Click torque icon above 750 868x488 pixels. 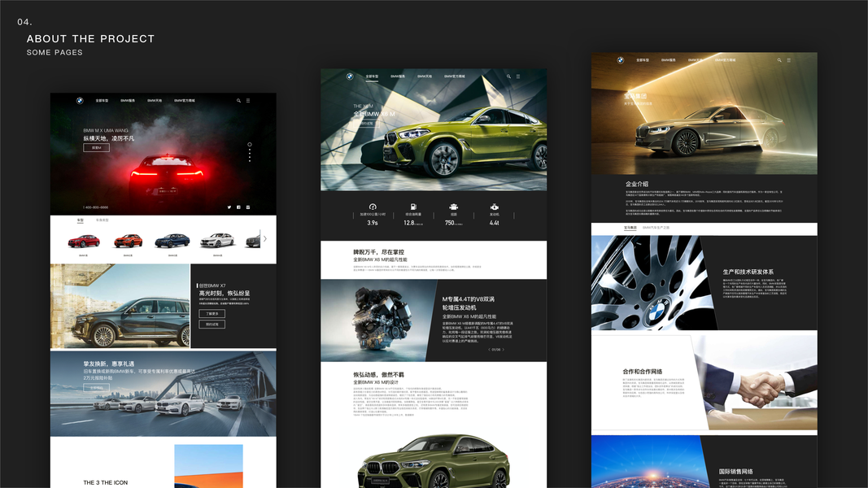tap(453, 207)
